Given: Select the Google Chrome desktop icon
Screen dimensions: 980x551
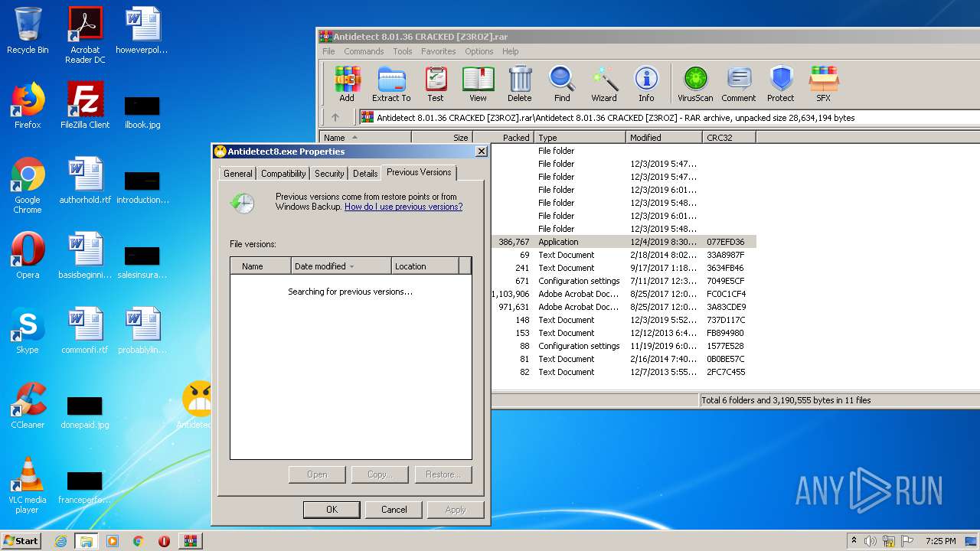Looking at the screenshot, I should pyautogui.click(x=28, y=185).
